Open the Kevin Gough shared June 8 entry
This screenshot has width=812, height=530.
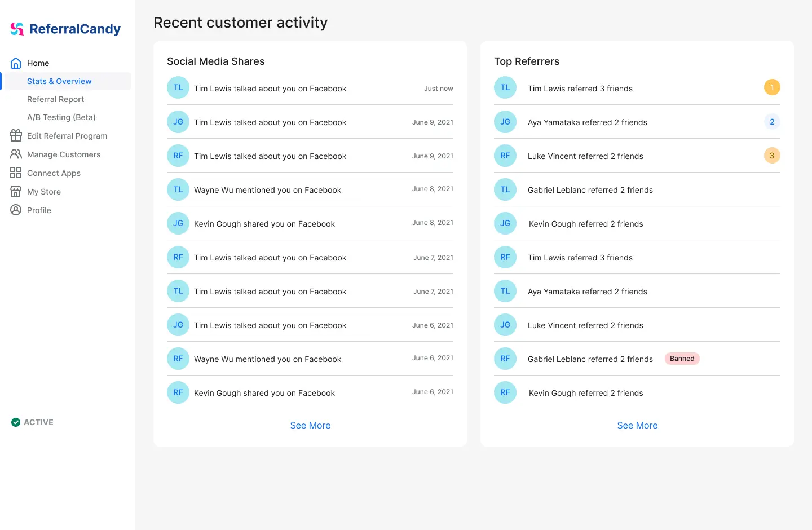pos(310,223)
